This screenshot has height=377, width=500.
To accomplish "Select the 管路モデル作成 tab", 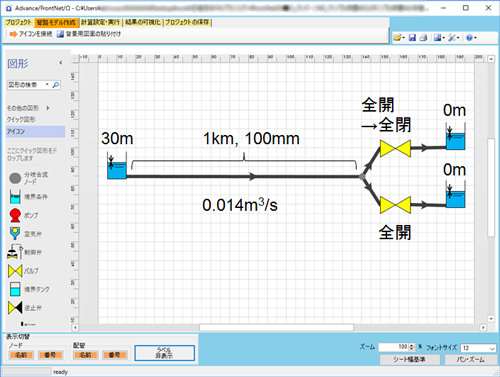I will point(56,22).
